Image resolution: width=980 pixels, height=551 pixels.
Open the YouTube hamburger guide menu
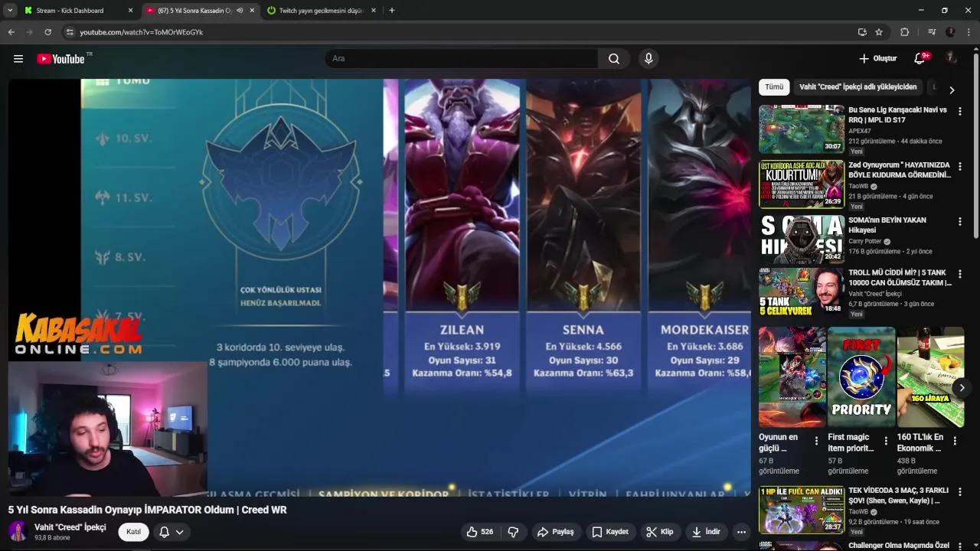coord(18,59)
